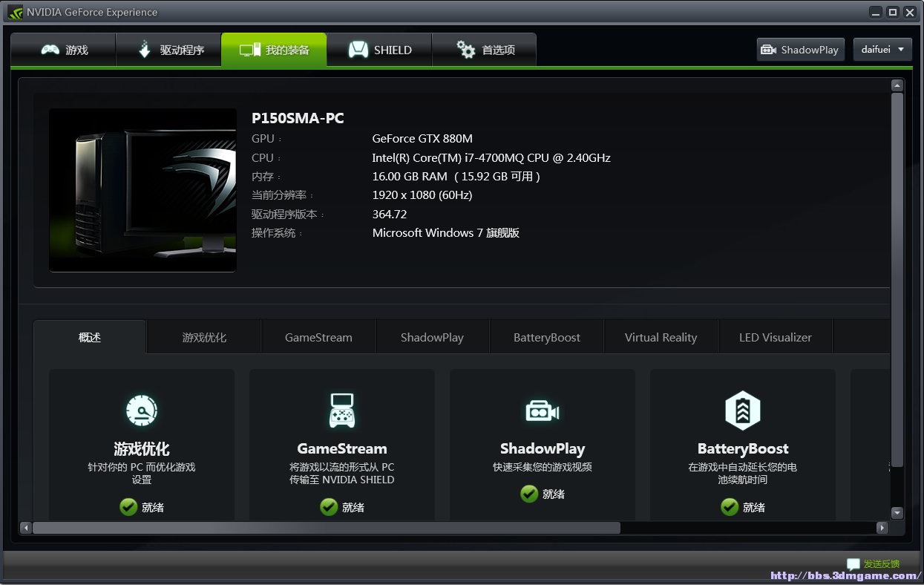Click the vertical scrollbar up arrow
This screenshot has height=585, width=924.
click(x=897, y=85)
